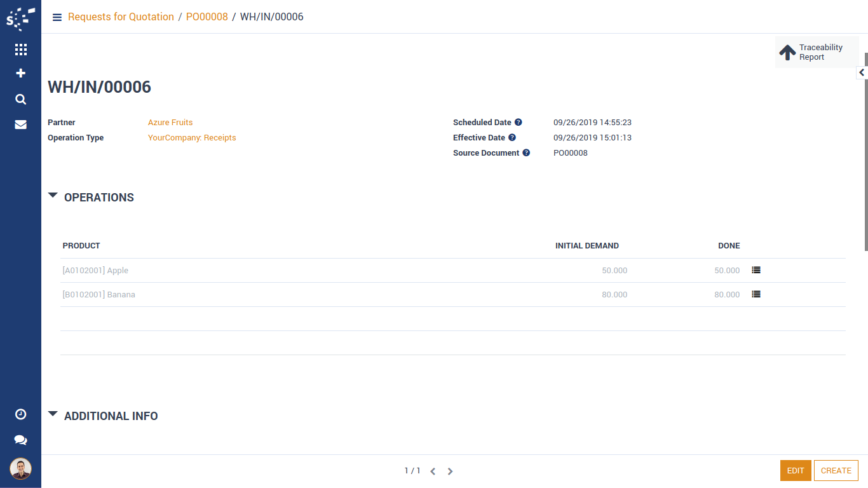
Task: Click the Edit button
Action: (796, 471)
